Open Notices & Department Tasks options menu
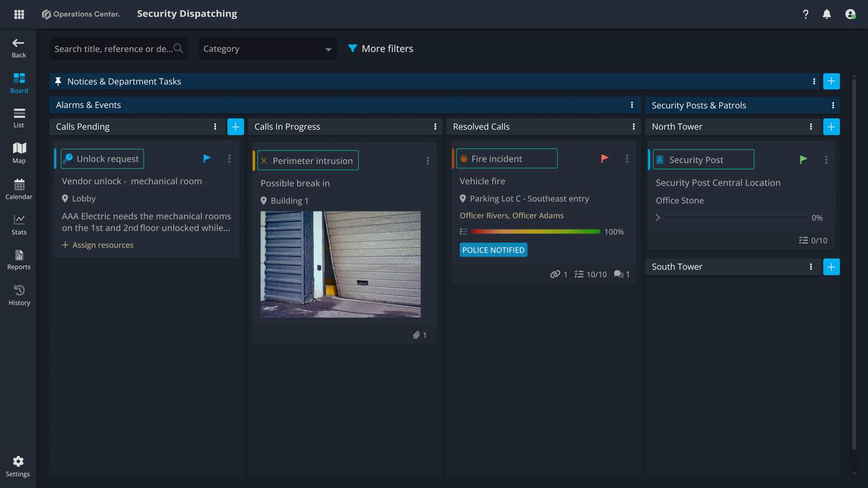The height and width of the screenshot is (488, 868). (x=814, y=81)
